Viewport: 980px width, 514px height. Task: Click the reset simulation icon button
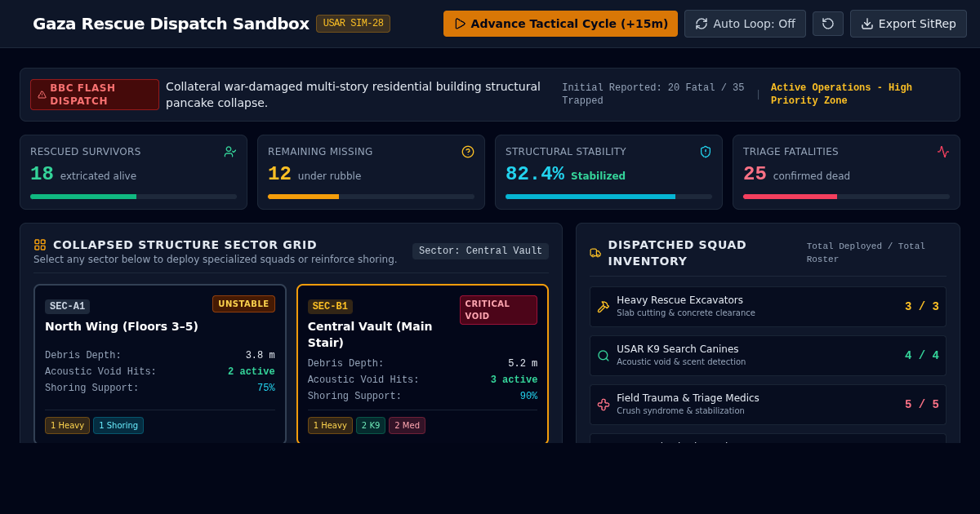pyautogui.click(x=828, y=24)
